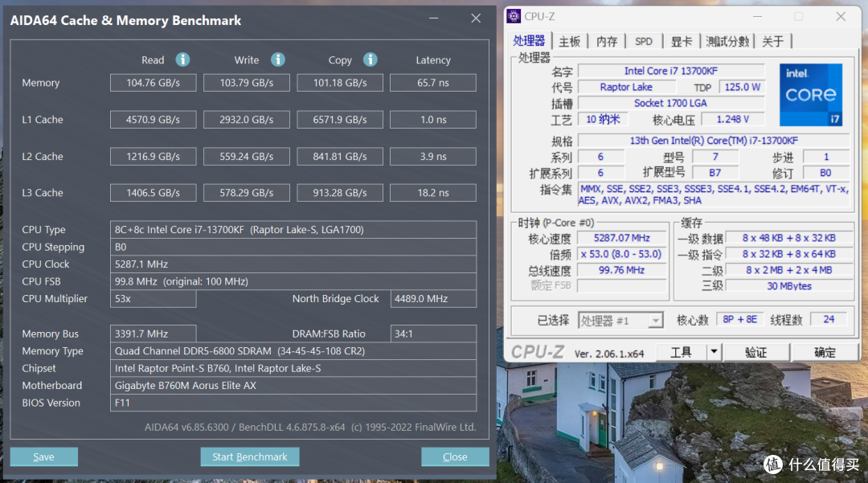Switch to the 主板 tab in CPU-Z
This screenshot has width=868, height=483.
[x=570, y=42]
